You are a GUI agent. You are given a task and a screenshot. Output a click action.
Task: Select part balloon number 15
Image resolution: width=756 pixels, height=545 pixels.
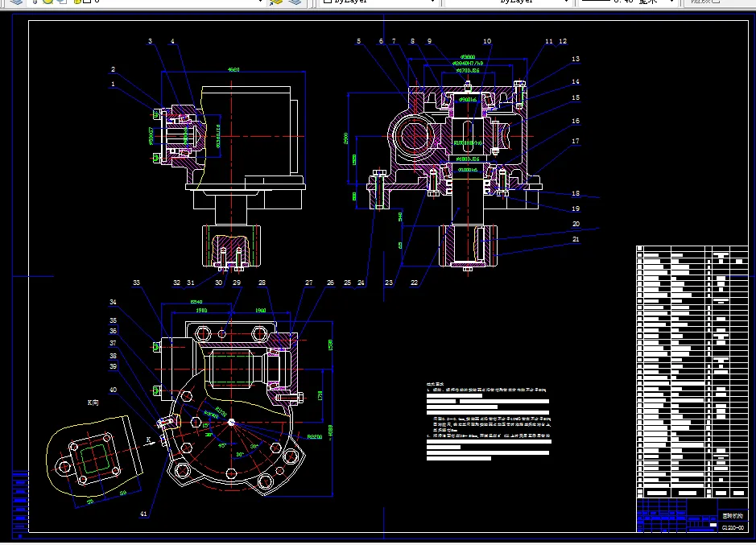575,97
